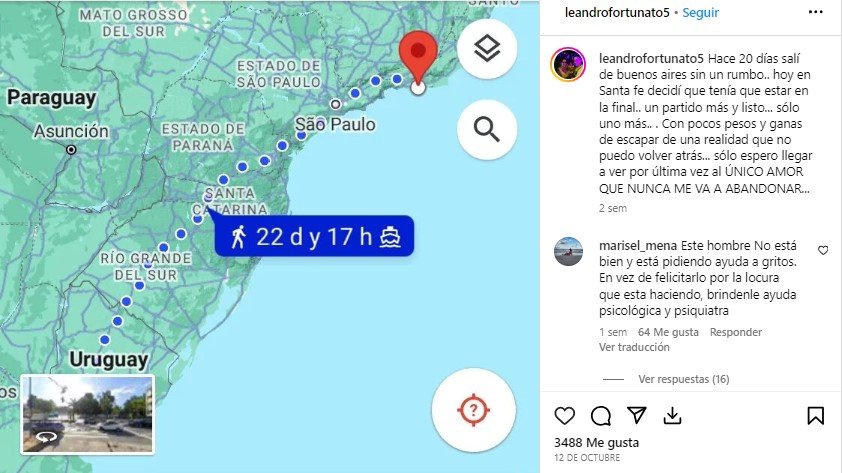Share post with paper plane icon

pos(636,415)
